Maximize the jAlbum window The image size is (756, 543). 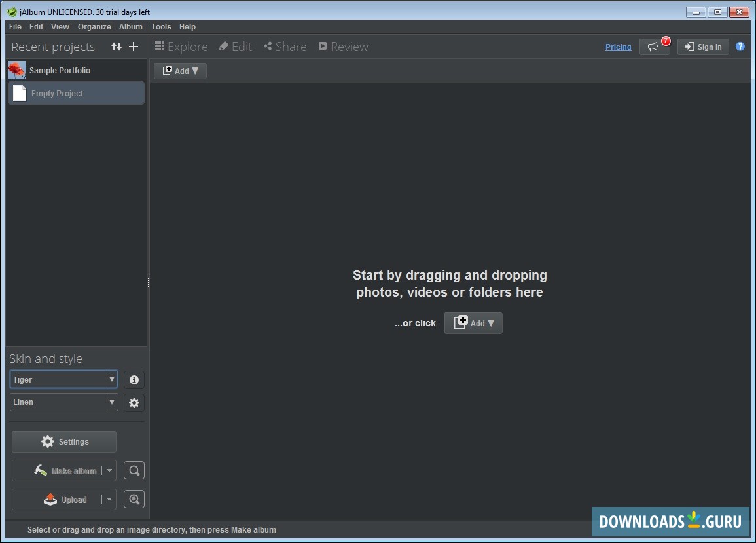(x=717, y=12)
